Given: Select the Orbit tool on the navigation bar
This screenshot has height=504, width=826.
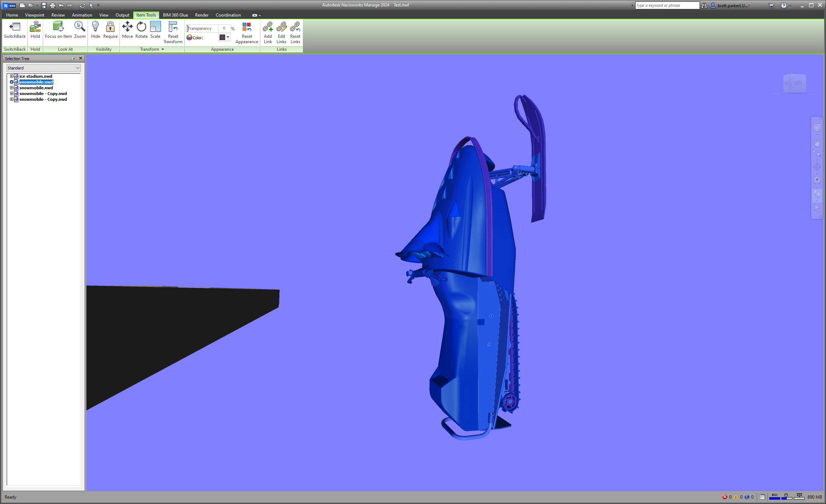Looking at the screenshot, I should 817,165.
